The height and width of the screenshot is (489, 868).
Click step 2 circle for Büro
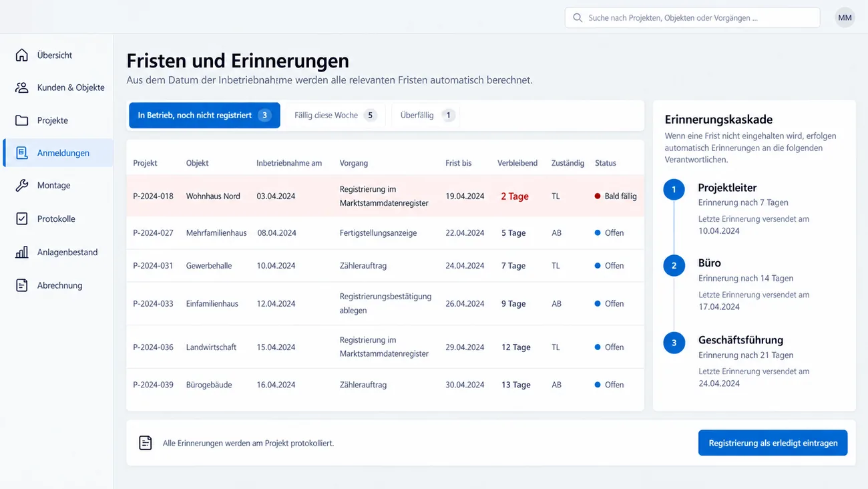[674, 265]
